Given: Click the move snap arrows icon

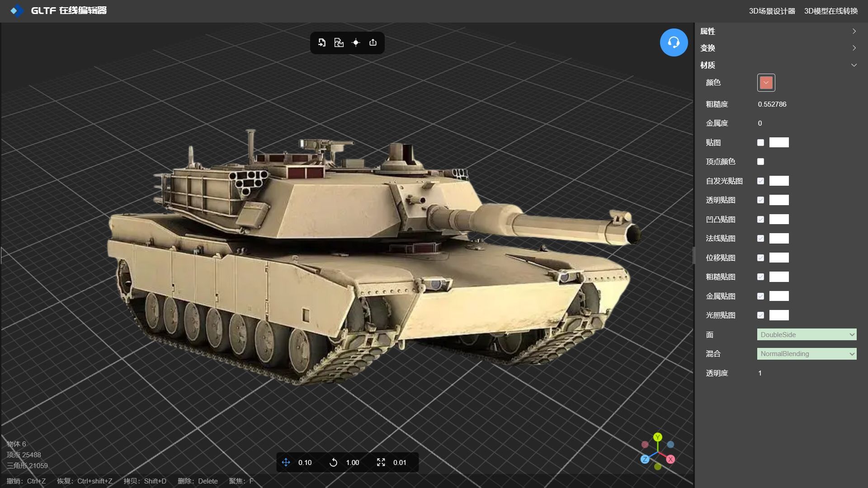Looking at the screenshot, I should (x=286, y=462).
